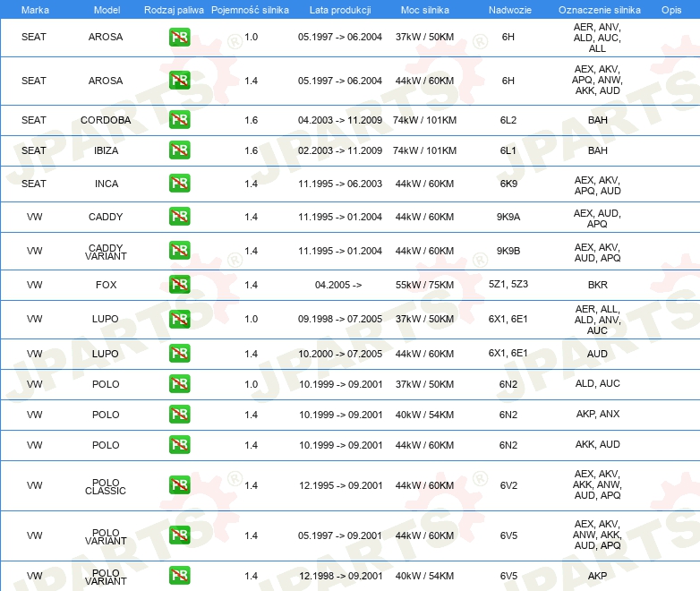The image size is (700, 591).
Task: Click the Model column header
Action: point(107,10)
